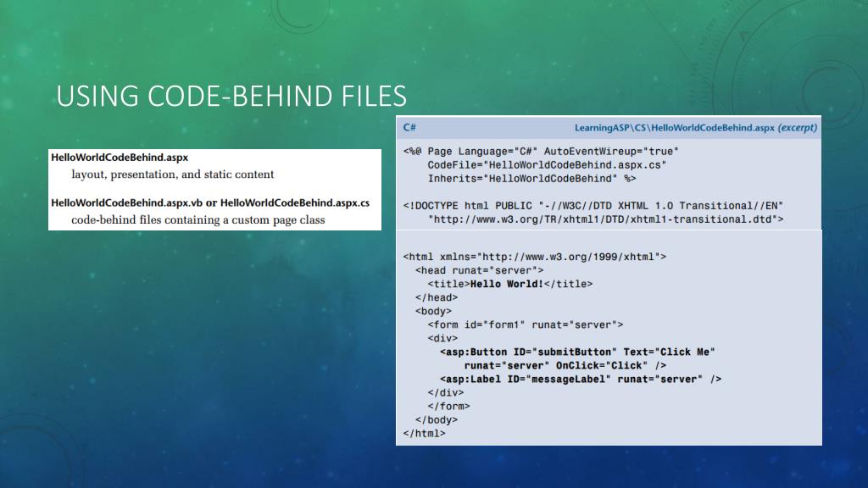Click 'code-behind files containing a custom page class'
The height and width of the screenshot is (488, 868).
[x=198, y=220]
